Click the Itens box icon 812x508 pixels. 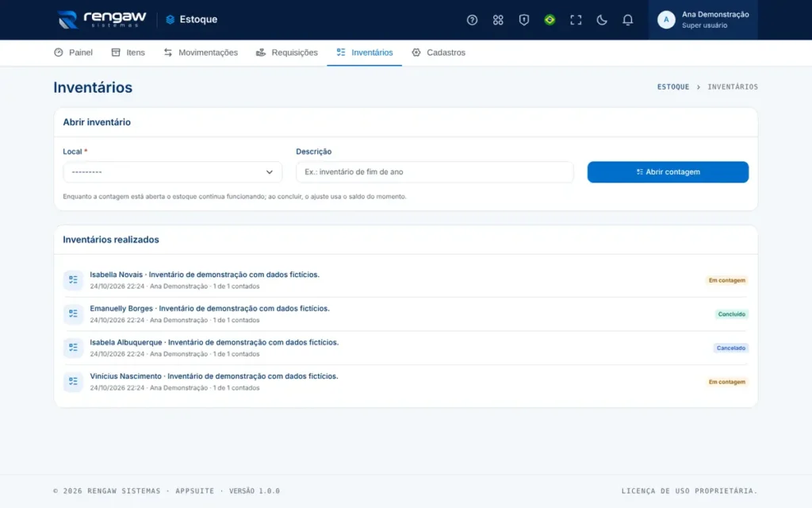[x=116, y=52]
